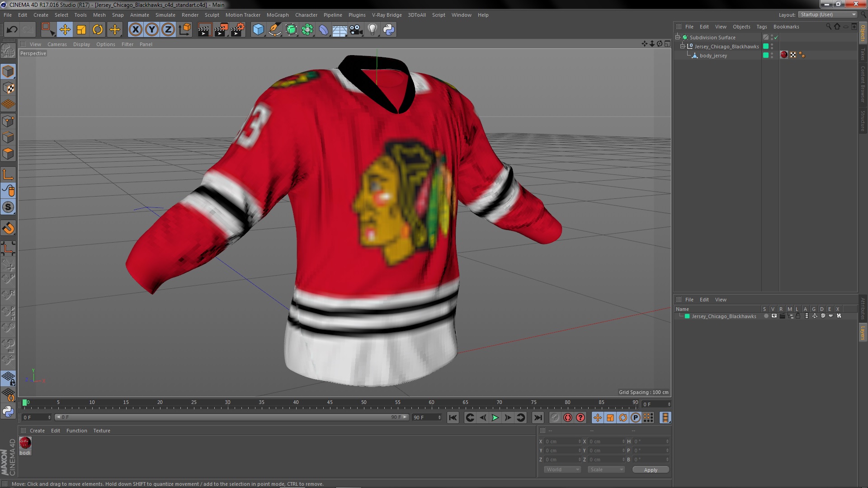Open Render to Picture Viewer
The image size is (868, 488).
(x=221, y=30)
